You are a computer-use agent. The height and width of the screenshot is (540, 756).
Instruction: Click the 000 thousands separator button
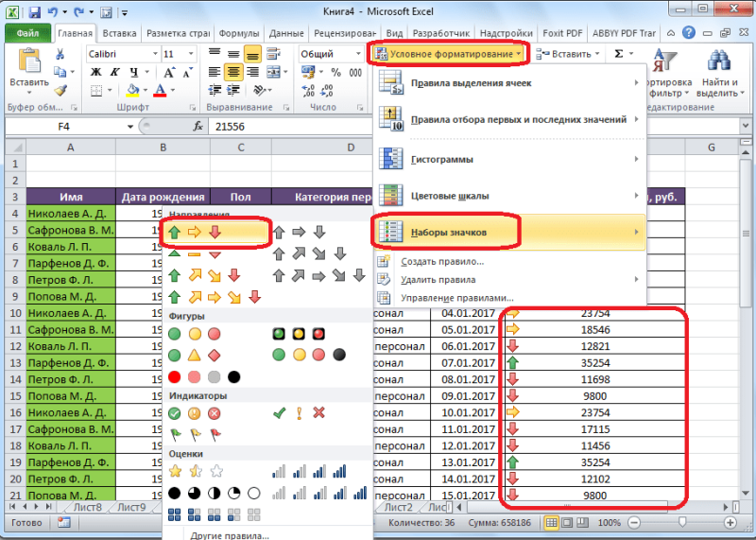[x=355, y=73]
